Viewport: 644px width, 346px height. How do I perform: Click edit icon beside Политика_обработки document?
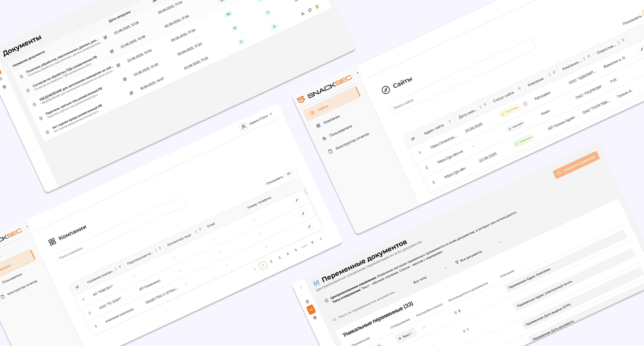coord(105,37)
